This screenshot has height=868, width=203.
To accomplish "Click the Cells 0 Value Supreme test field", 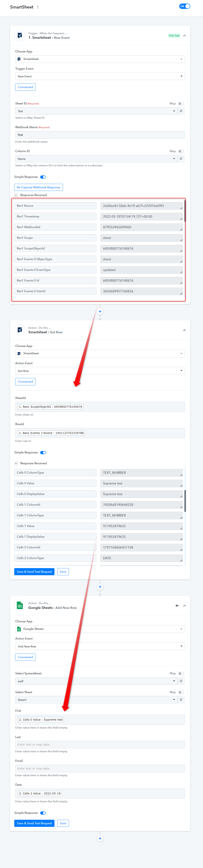I will tap(142, 483).
